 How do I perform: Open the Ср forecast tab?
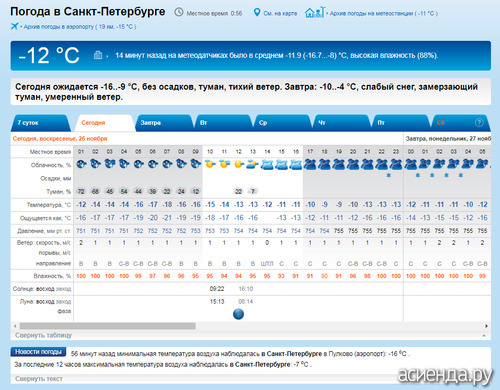click(282, 123)
